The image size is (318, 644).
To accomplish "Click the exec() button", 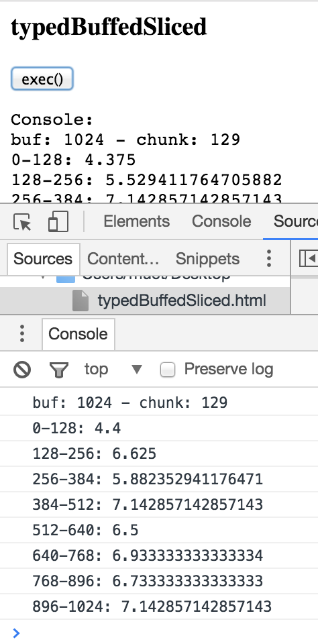I will (42, 79).
